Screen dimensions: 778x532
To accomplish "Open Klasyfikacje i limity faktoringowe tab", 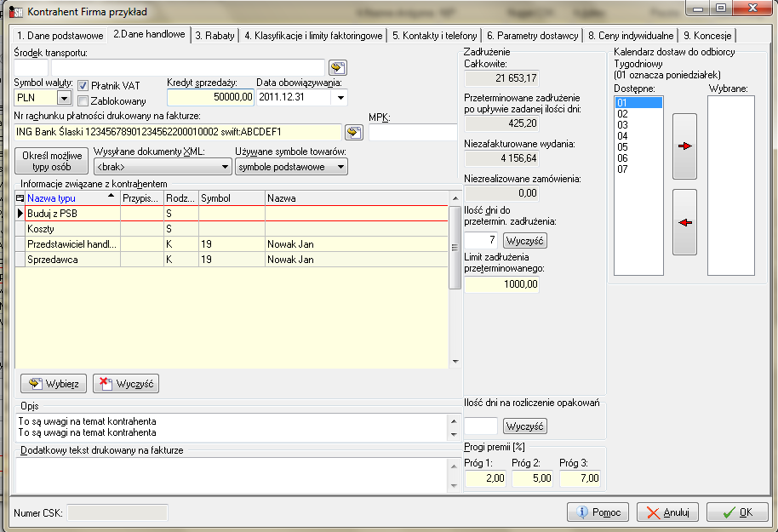I will click(313, 36).
